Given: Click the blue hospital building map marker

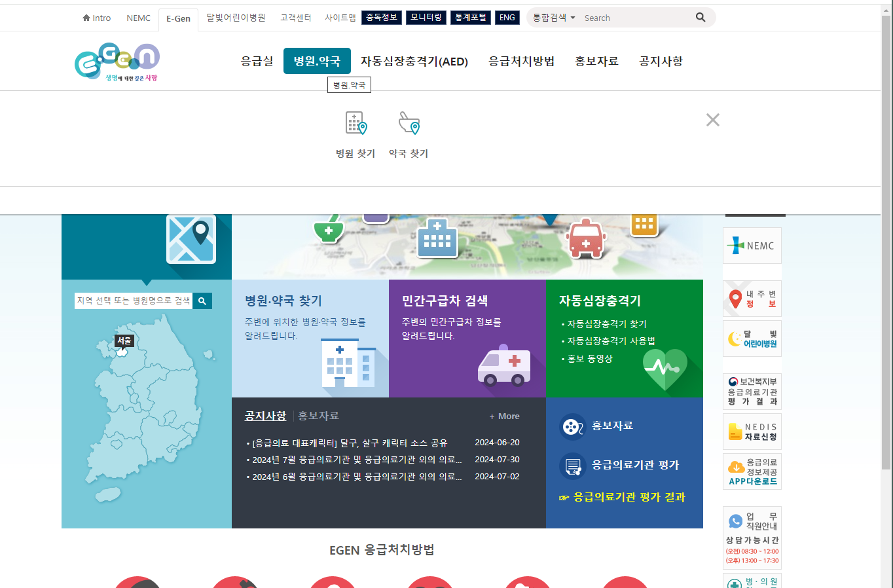Looking at the screenshot, I should (437, 238).
